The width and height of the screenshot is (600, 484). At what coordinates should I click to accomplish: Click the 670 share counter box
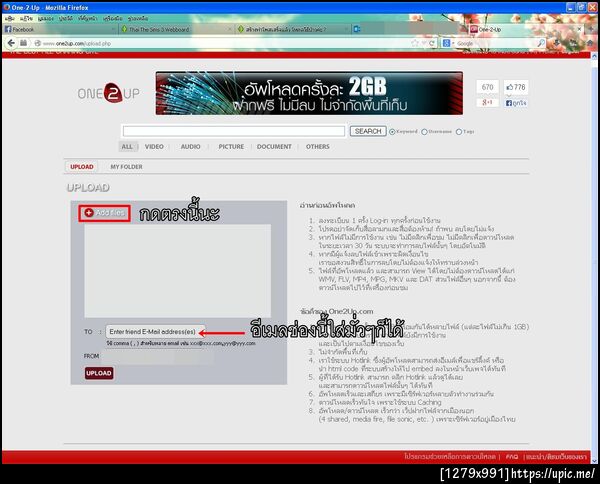point(488,87)
